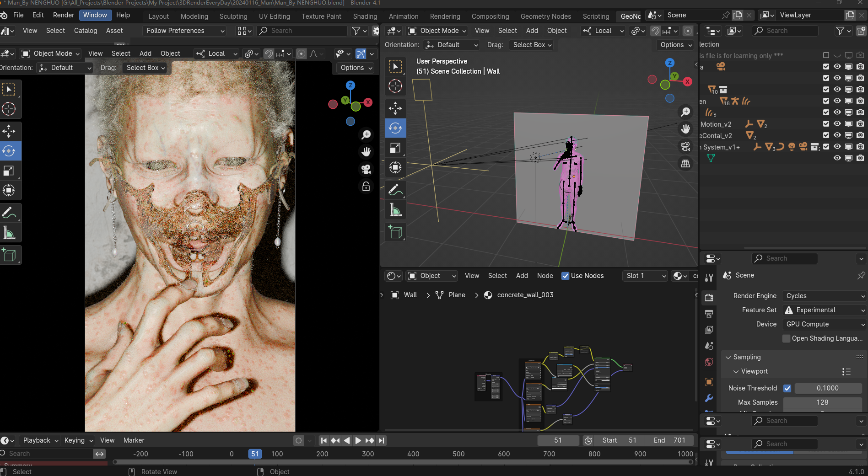Switch to the Shading workspace tab
The height and width of the screenshot is (476, 868).
pyautogui.click(x=365, y=16)
